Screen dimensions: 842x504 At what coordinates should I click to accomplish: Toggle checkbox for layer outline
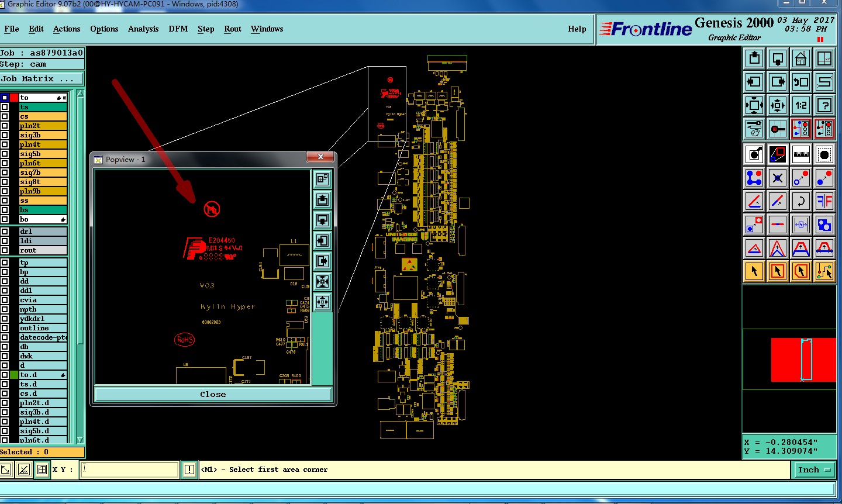coord(5,329)
